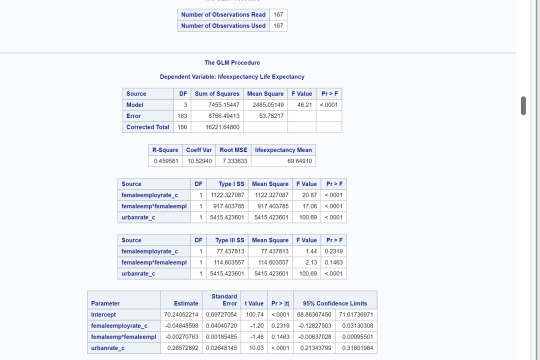The height and width of the screenshot is (360, 540).
Task: Click the Type I F Value 17.06
Action: (x=309, y=206)
